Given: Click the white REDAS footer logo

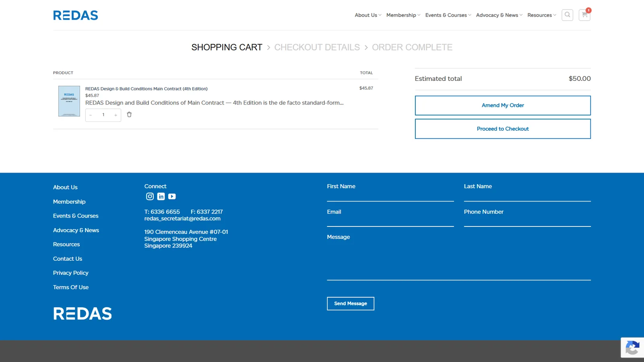Looking at the screenshot, I should coord(83,313).
